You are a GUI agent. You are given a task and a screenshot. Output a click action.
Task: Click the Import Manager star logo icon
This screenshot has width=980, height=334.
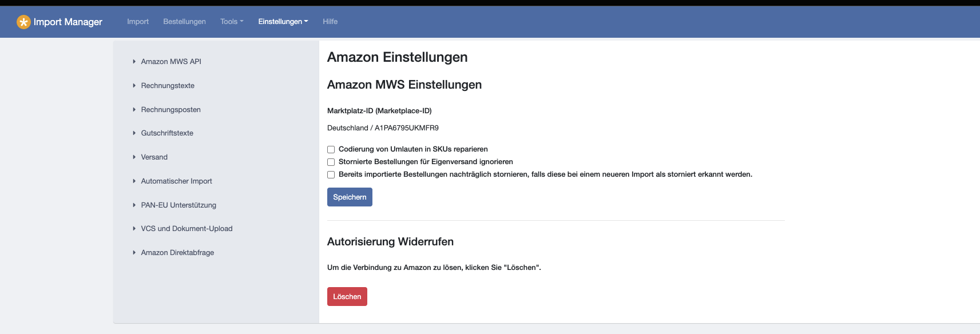pos(23,22)
